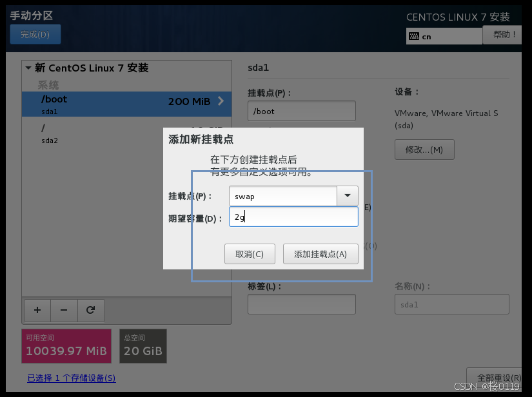The width and height of the screenshot is (532, 397).
Task: Click the 添加新挂载点 dialog title
Action: 201,139
